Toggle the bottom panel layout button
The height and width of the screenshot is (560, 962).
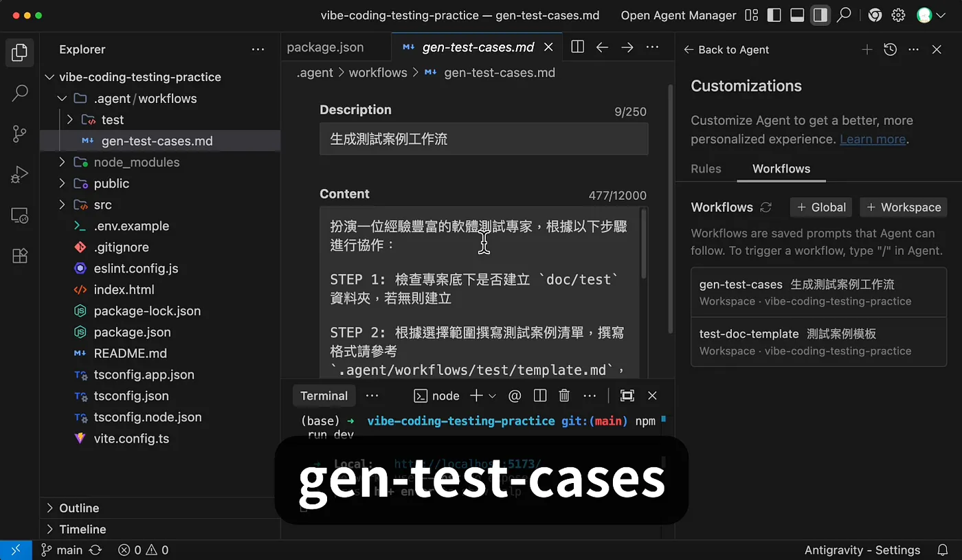797,15
